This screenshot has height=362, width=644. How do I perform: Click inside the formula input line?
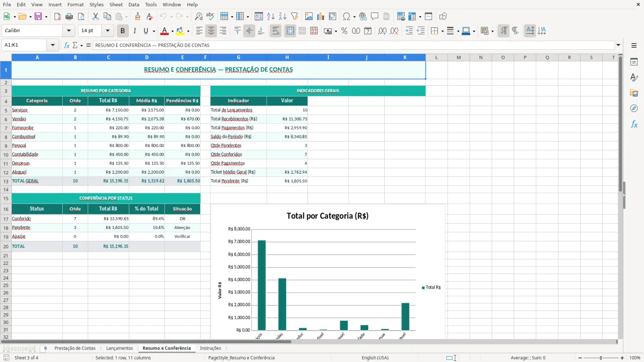[x=353, y=46]
